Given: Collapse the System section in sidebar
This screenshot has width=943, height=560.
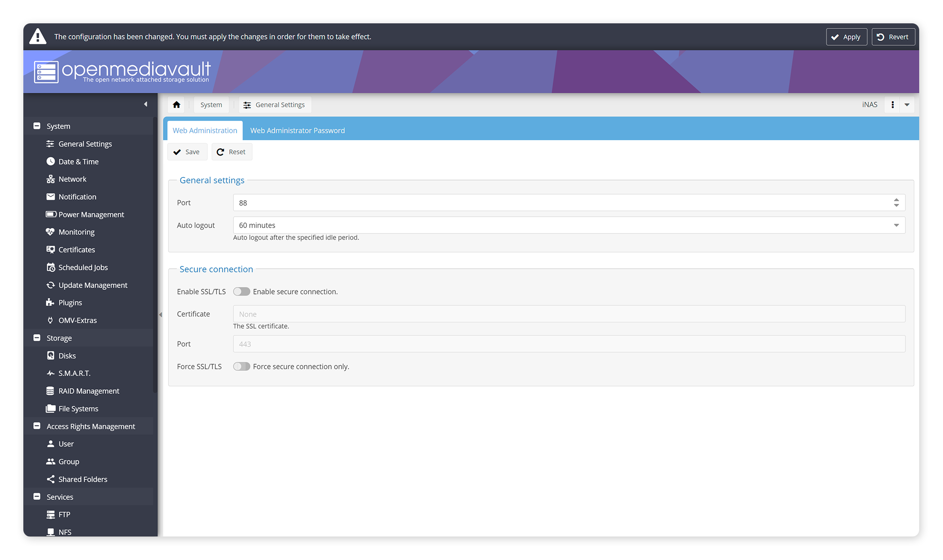Looking at the screenshot, I should (x=37, y=126).
